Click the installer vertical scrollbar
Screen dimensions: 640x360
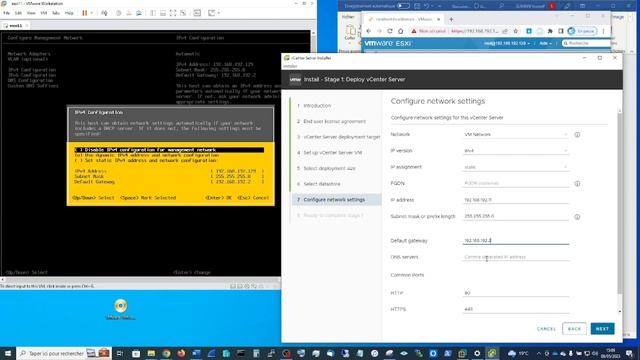pyautogui.click(x=620, y=204)
